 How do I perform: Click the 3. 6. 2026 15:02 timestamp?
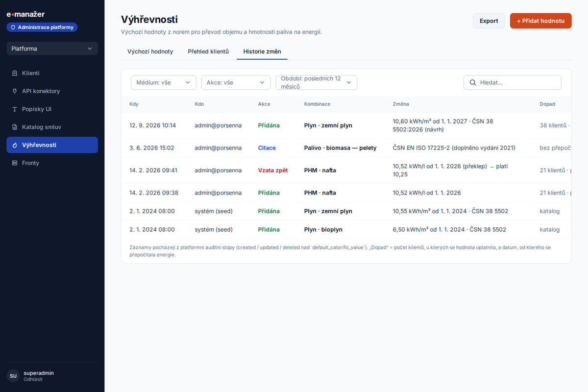[152, 148]
